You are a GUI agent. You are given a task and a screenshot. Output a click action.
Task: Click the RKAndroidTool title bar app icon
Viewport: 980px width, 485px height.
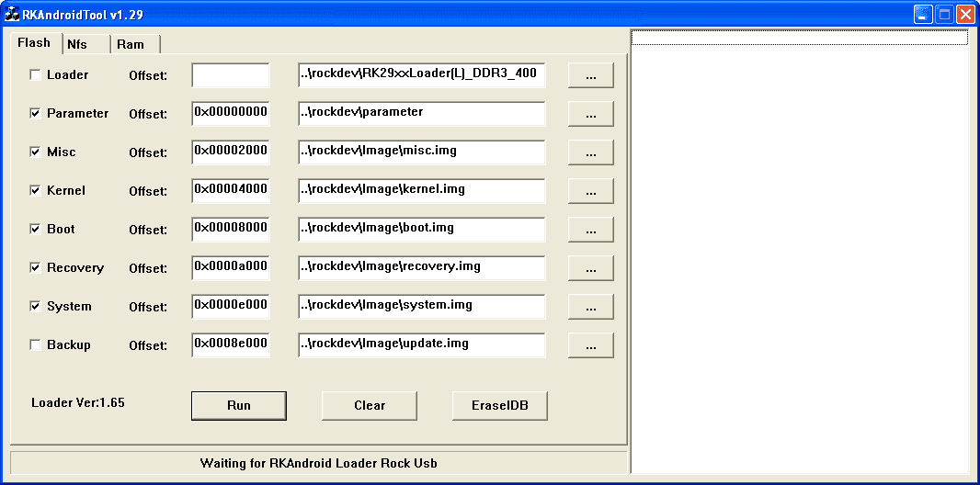12,14
